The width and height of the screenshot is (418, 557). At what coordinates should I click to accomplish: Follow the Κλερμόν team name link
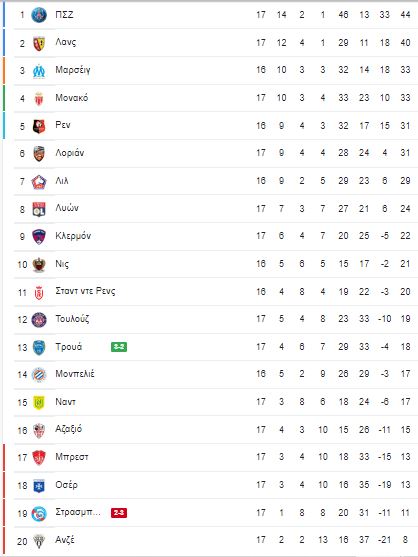pos(73,236)
